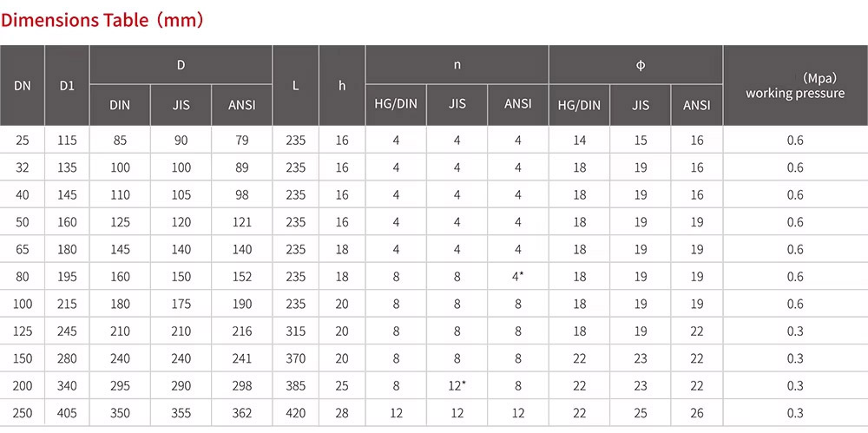Select the working pressure column header
The image size is (868, 433).
click(x=794, y=85)
